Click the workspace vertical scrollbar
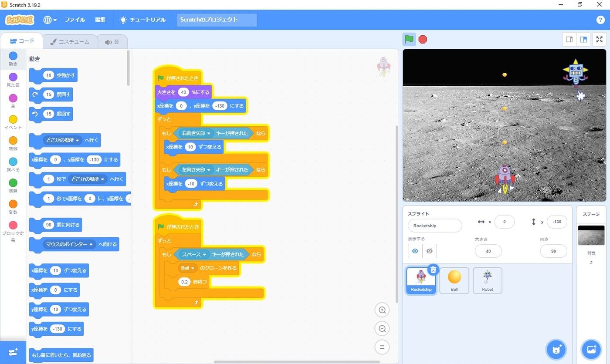 396,214
